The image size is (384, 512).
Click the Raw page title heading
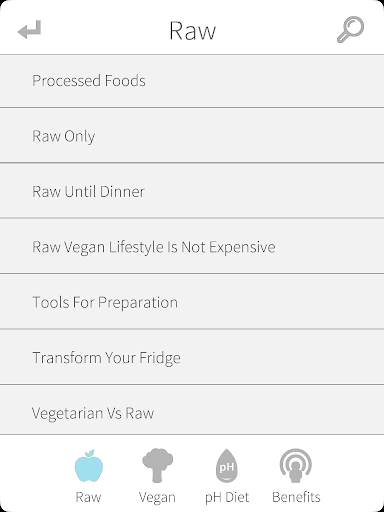point(192,31)
